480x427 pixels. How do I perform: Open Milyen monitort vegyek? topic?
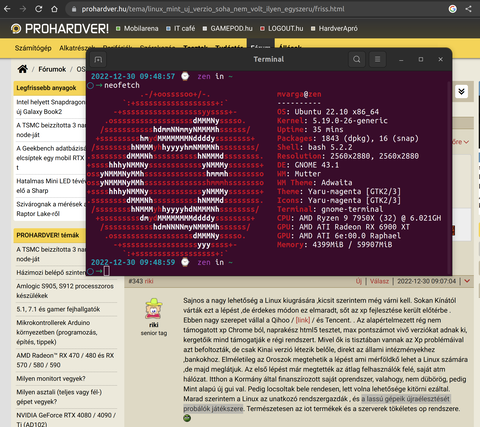click(x=51, y=379)
